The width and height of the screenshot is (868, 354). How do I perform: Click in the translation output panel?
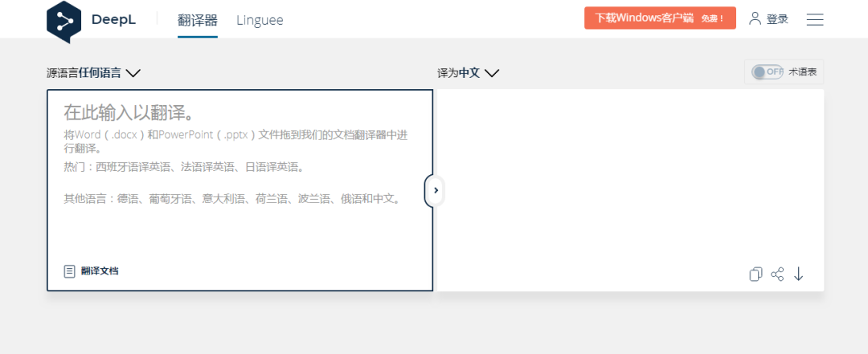point(631,190)
